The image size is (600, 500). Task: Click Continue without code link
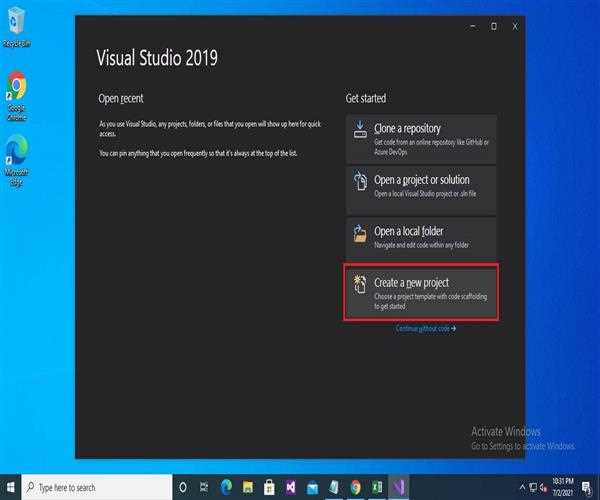pyautogui.click(x=425, y=328)
